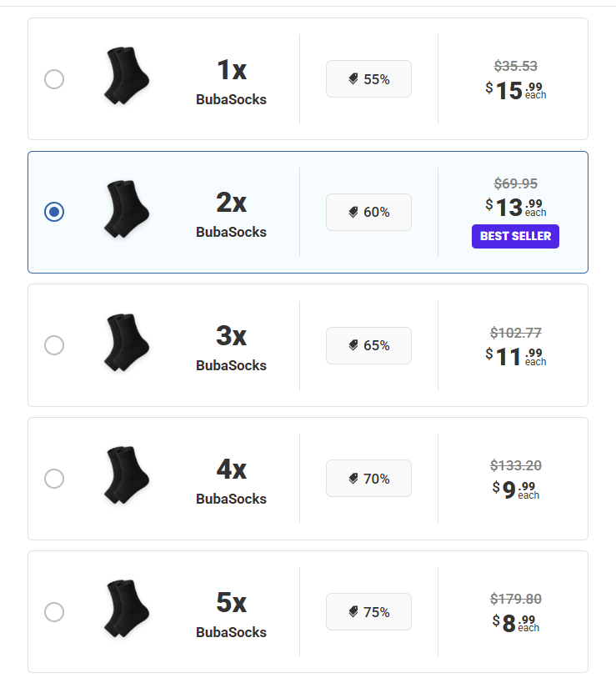Click the 2x BubaSocks sock image

coord(127,209)
